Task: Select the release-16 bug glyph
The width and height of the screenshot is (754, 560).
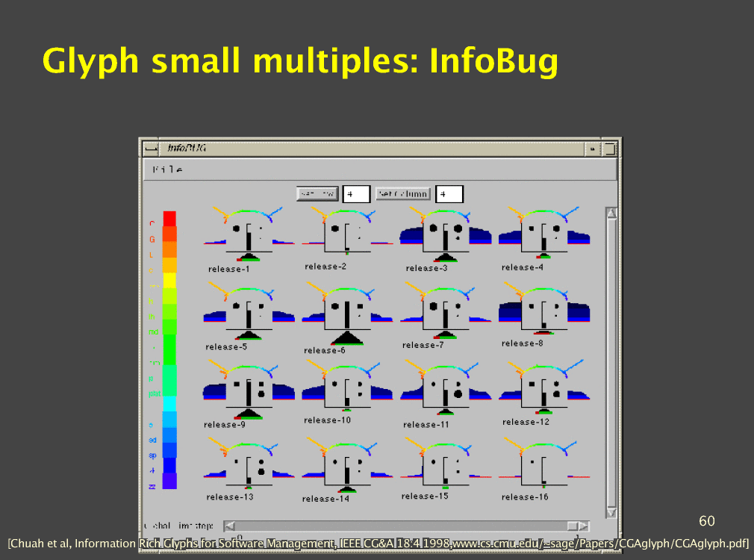Action: [x=544, y=463]
